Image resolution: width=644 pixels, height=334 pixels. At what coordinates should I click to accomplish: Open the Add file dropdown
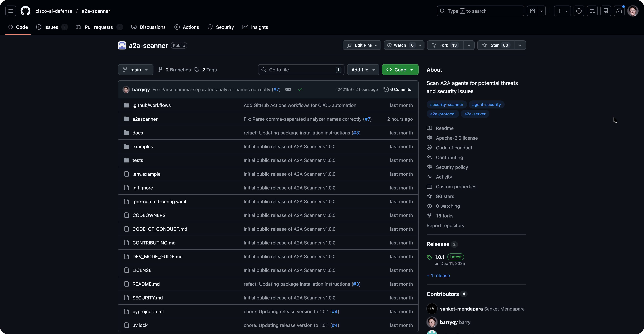(x=363, y=70)
